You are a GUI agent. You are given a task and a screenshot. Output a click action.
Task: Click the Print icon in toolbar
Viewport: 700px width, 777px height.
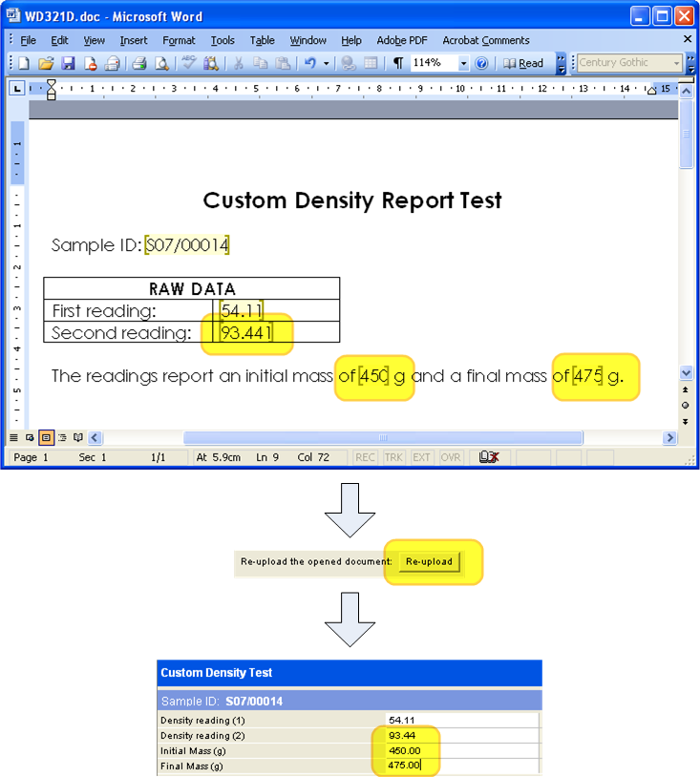point(138,64)
